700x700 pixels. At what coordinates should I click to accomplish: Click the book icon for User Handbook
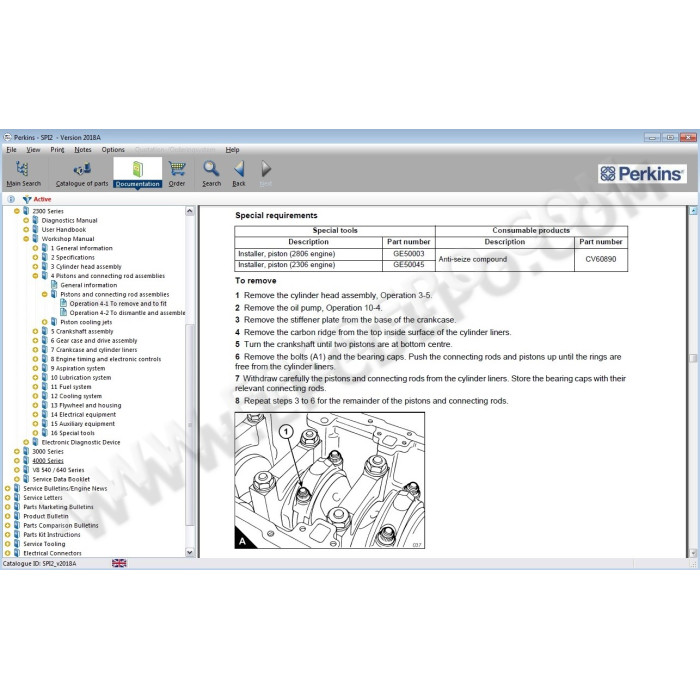(35, 229)
